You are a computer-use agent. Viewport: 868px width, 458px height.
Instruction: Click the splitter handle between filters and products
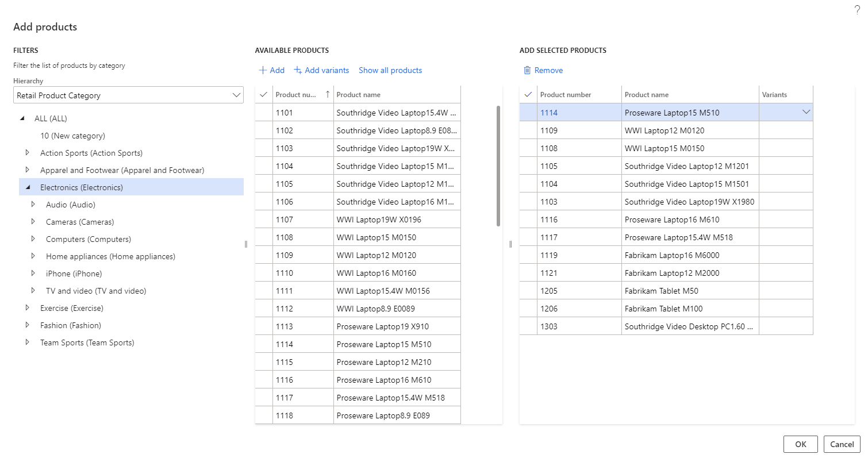tap(246, 244)
